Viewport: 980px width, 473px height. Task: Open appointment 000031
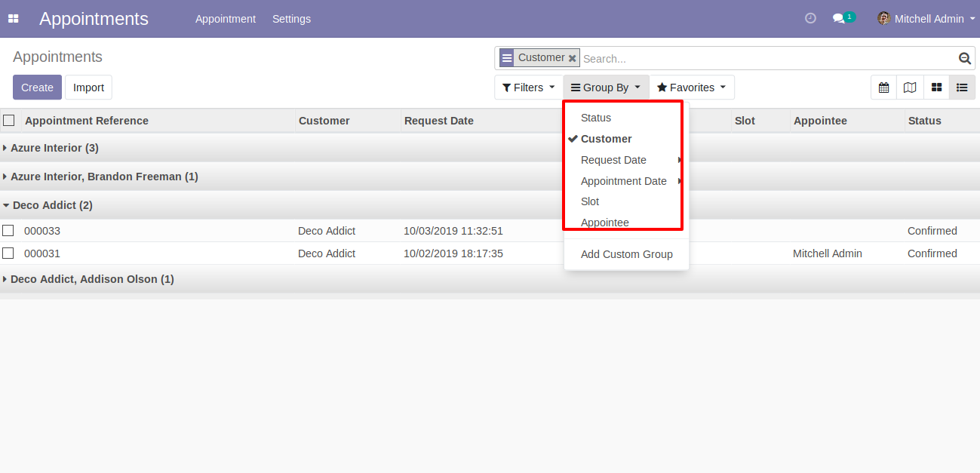tap(42, 253)
